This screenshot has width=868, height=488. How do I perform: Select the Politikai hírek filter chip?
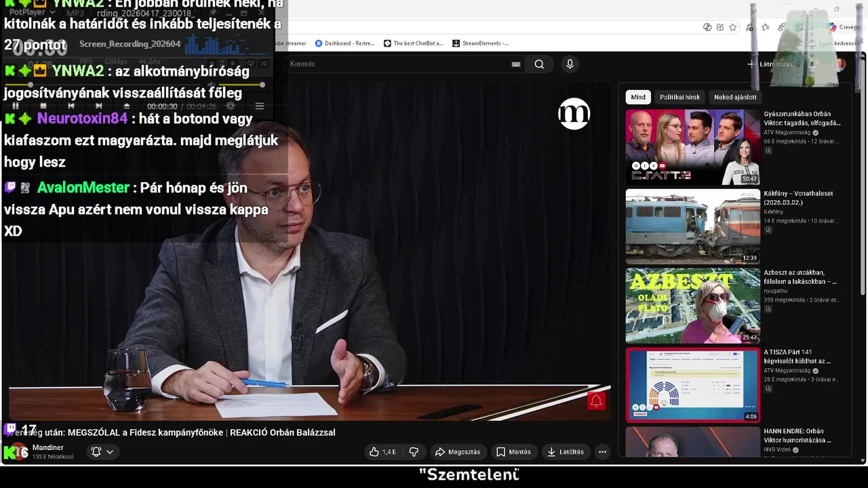point(679,97)
